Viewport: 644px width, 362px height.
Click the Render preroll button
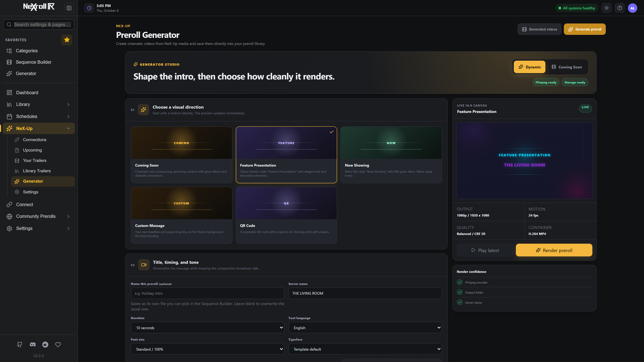[x=554, y=250]
